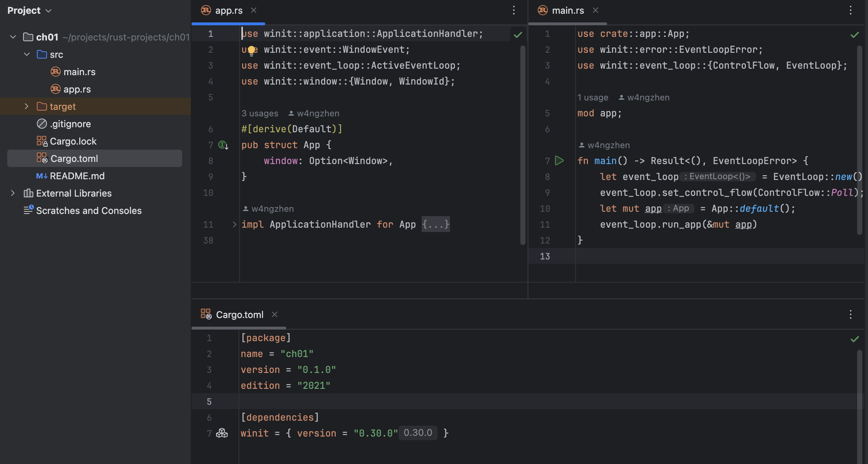Open the app.rs tab options menu
Screen dimensions: 868x464
514,10
